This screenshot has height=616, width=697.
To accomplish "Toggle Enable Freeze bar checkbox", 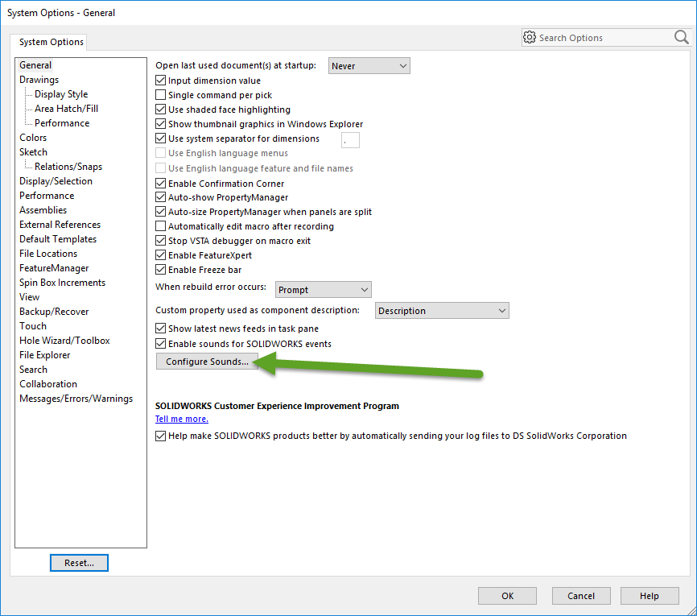I will pos(160,270).
